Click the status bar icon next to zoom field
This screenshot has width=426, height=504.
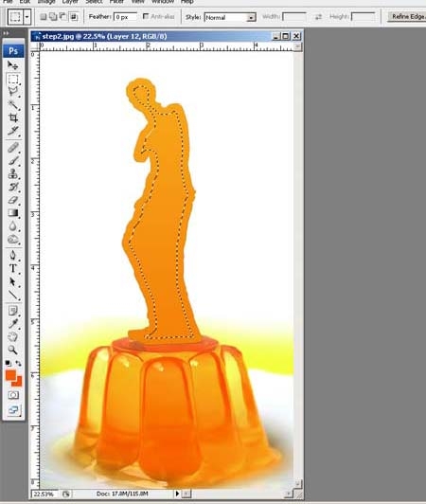66,494
